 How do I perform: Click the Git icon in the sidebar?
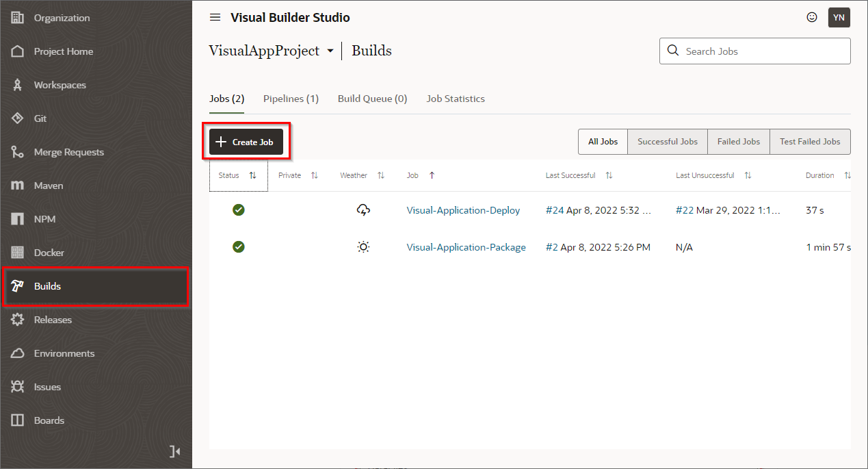tap(18, 118)
